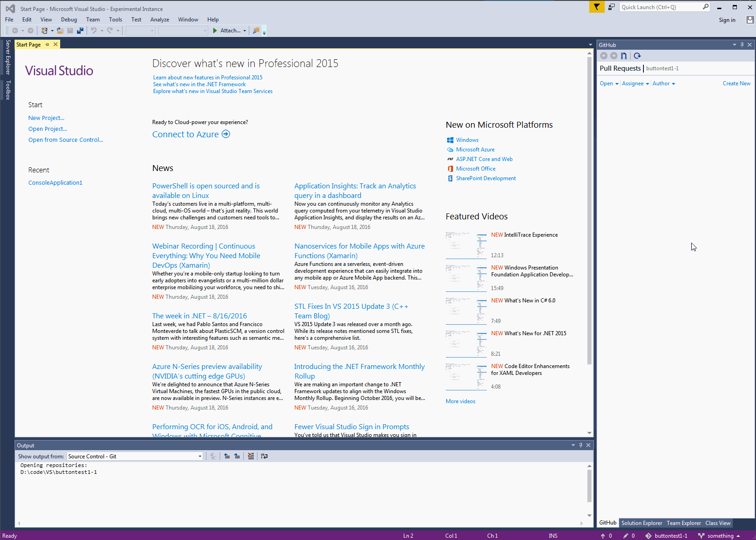Open the Analyze menu
The image size is (756, 540).
(159, 20)
